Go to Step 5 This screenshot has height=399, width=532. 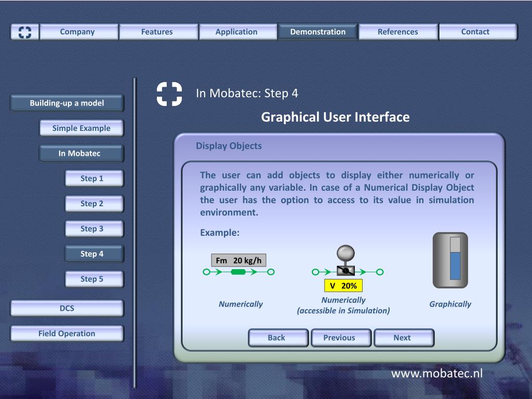(x=94, y=279)
